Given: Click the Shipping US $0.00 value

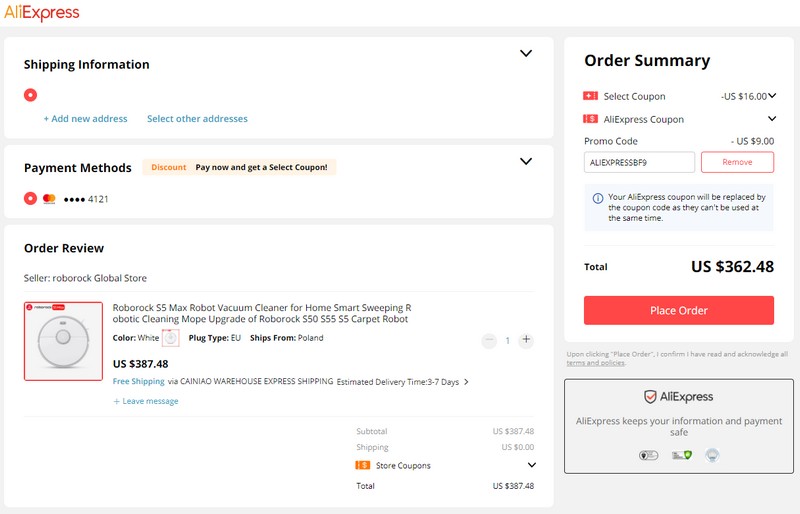Looking at the screenshot, I should tap(518, 447).
